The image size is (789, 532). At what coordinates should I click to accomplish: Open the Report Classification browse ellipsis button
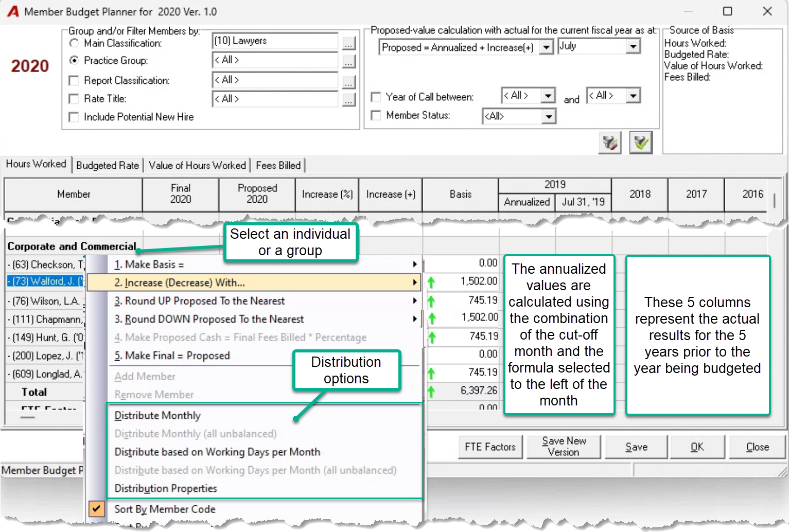point(348,81)
